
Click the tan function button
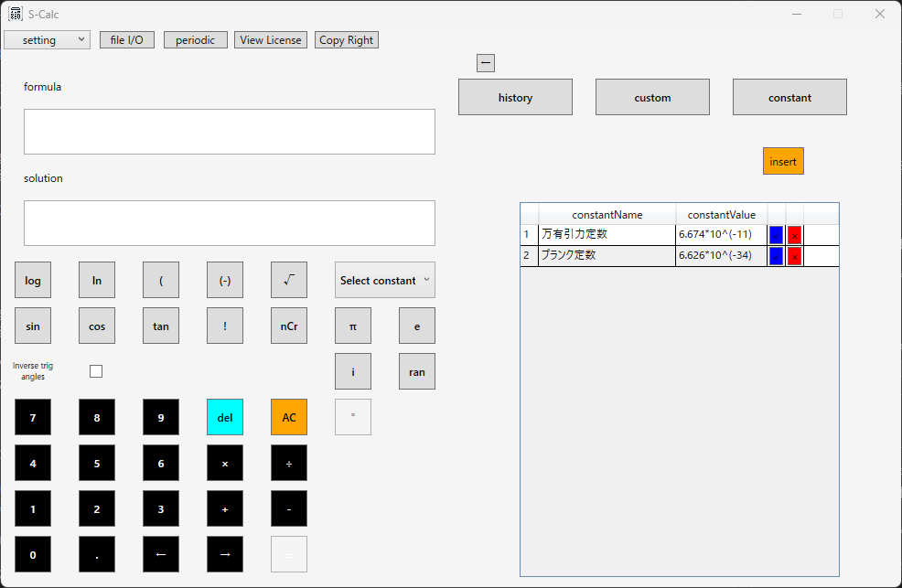pos(161,326)
